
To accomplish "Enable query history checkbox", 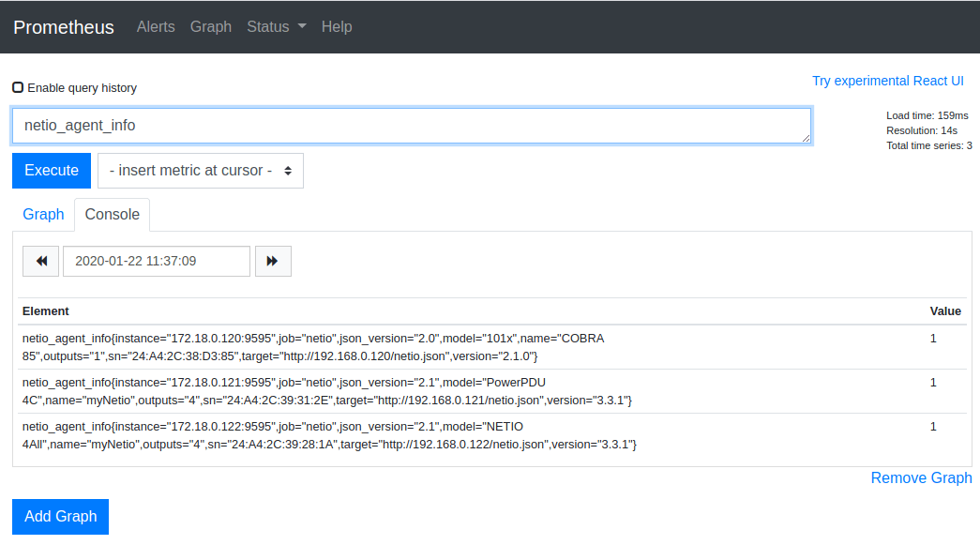I will pos(18,87).
